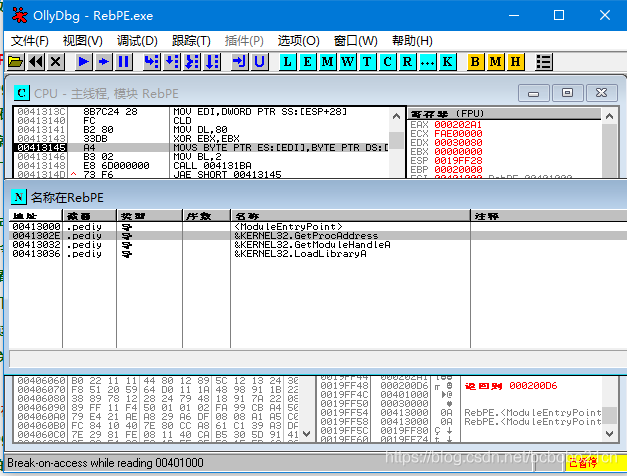
Task: Select the MOVS BYTE PTR instruction line
Action: click(201, 148)
